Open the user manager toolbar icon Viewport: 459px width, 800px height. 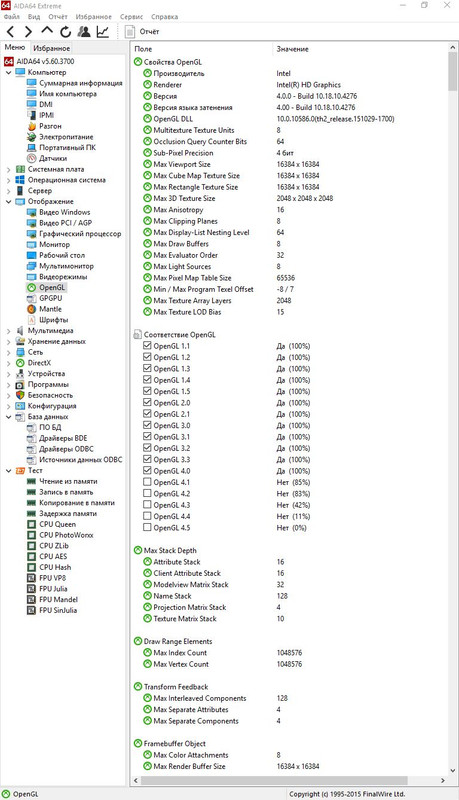pyautogui.click(x=84, y=32)
